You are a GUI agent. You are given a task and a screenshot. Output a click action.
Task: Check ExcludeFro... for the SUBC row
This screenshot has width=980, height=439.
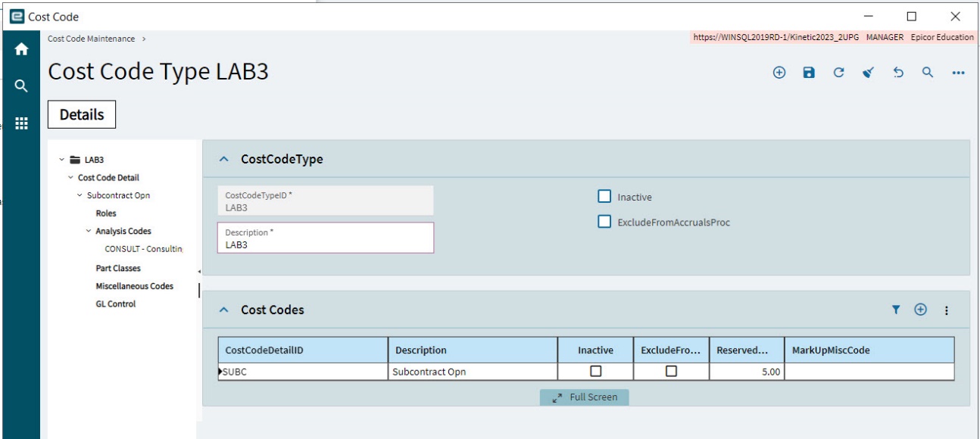coord(671,372)
